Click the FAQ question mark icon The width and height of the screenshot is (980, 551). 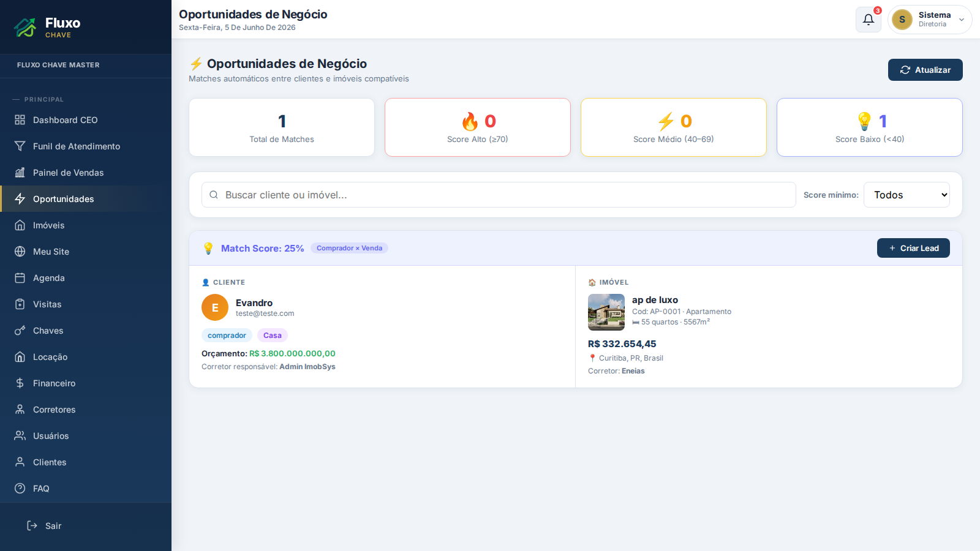[20, 489]
